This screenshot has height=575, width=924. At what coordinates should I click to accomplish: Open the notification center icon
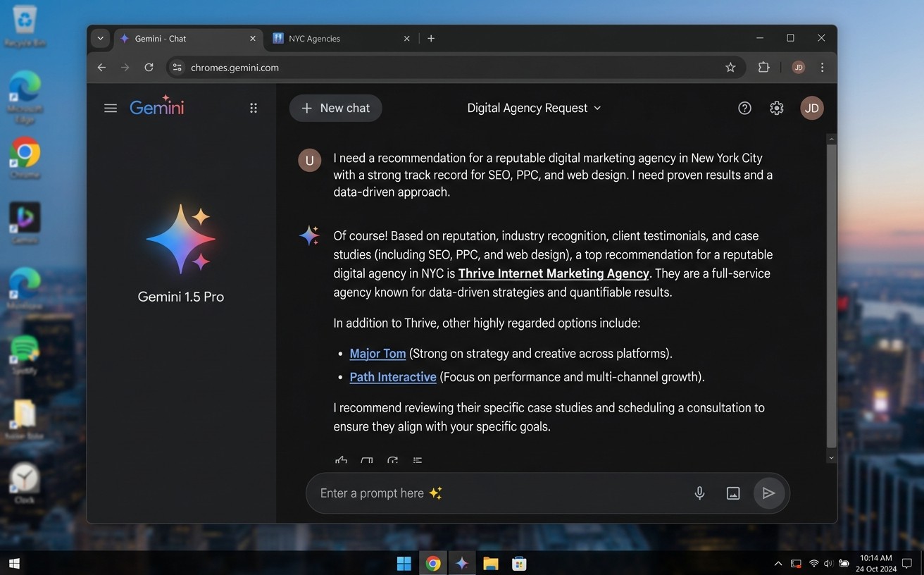tap(907, 563)
